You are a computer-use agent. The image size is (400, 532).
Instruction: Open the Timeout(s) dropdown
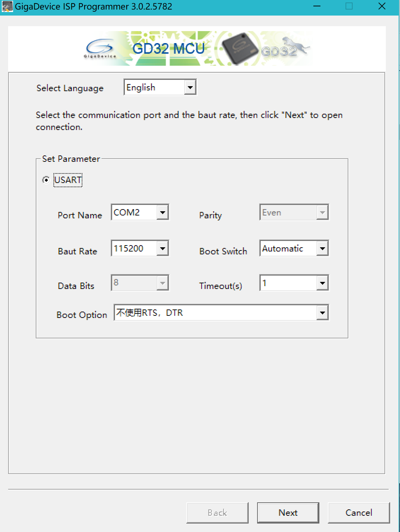[294, 283]
